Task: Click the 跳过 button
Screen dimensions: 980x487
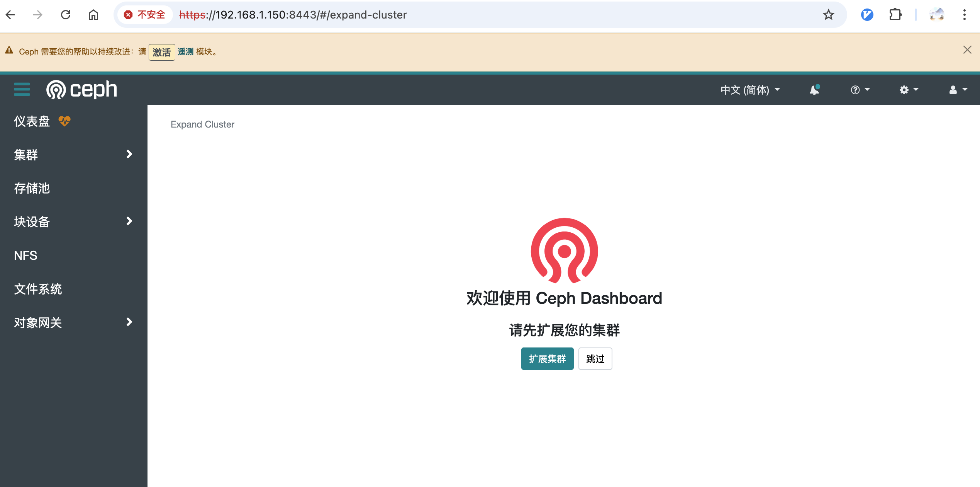Action: coord(595,359)
